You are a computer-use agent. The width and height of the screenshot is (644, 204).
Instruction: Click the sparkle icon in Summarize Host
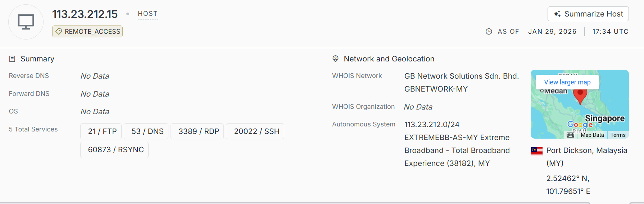pos(557,14)
